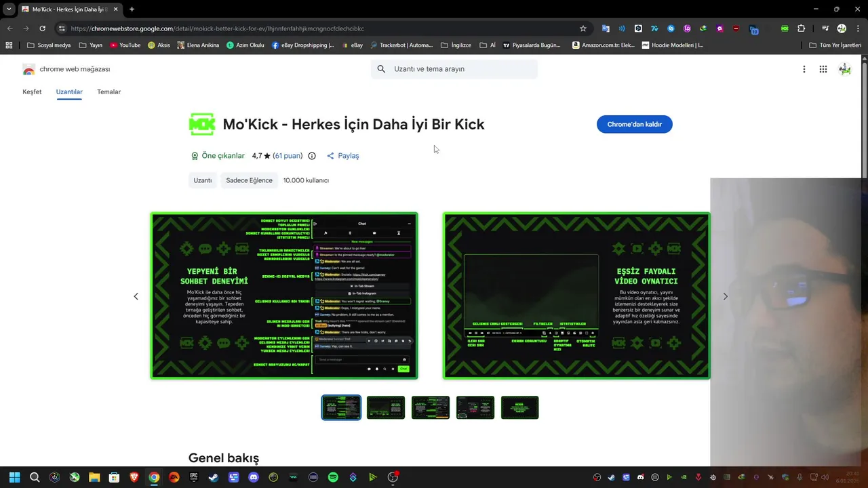The height and width of the screenshot is (488, 868).
Task: Show previous screenshot with left arrow
Action: (x=136, y=296)
